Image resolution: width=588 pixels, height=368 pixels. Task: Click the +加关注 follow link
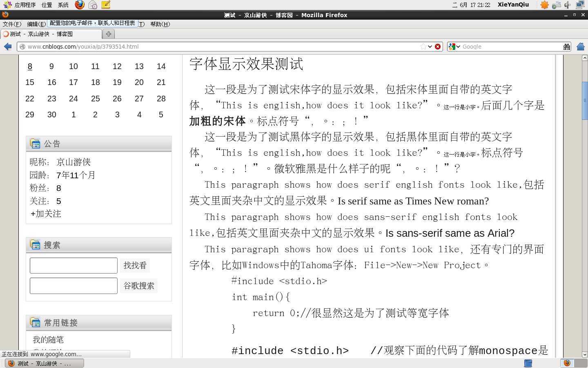(45, 213)
